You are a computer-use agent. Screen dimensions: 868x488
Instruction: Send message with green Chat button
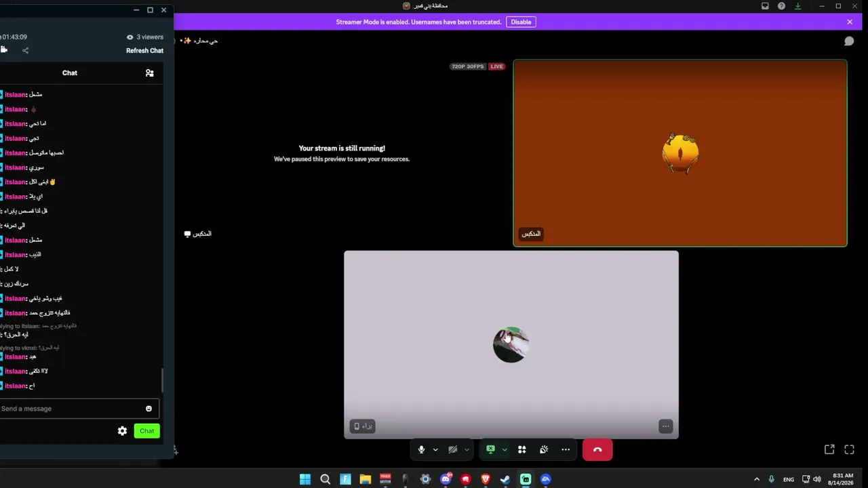point(147,431)
